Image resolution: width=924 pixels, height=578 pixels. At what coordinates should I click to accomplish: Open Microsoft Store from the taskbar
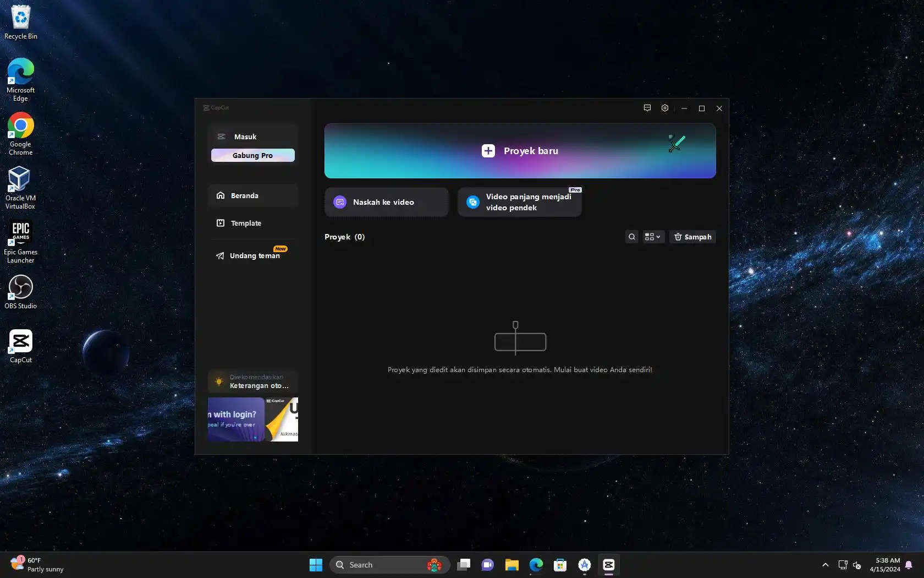coord(560,565)
